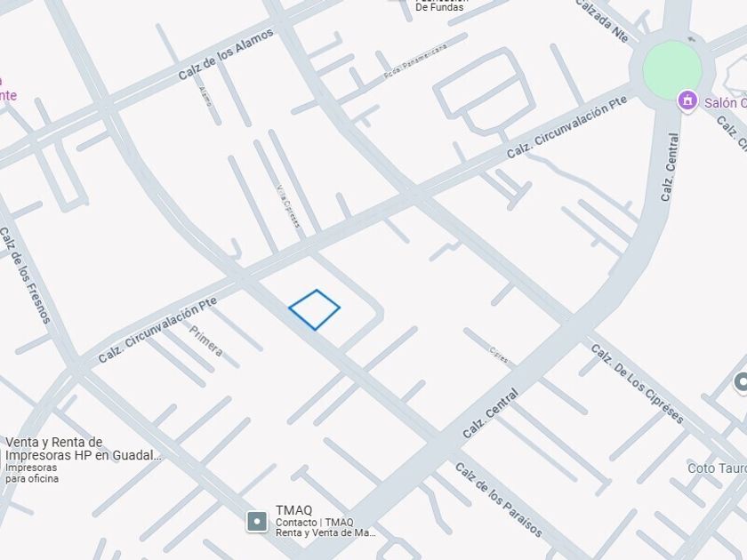Click the Primera street label

point(206,341)
